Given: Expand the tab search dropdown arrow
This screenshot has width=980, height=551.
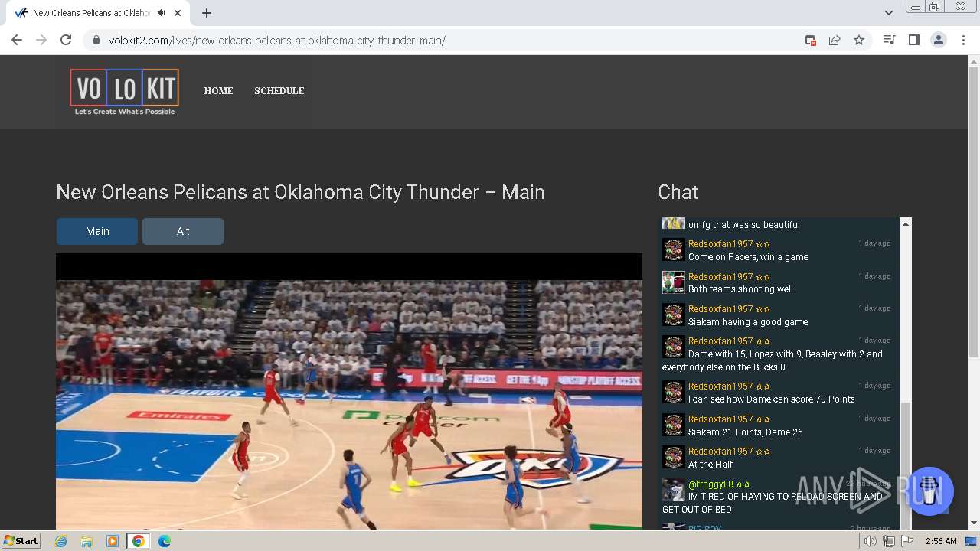Looking at the screenshot, I should tap(888, 13).
